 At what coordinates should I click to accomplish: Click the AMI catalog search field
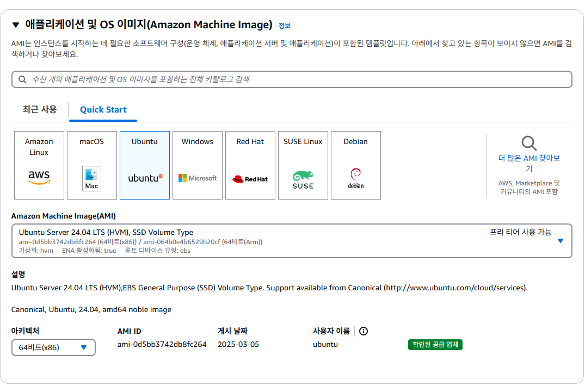click(292, 79)
